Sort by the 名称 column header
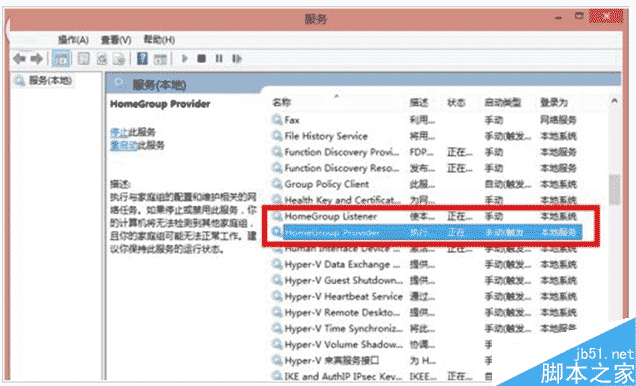 pyautogui.click(x=281, y=102)
